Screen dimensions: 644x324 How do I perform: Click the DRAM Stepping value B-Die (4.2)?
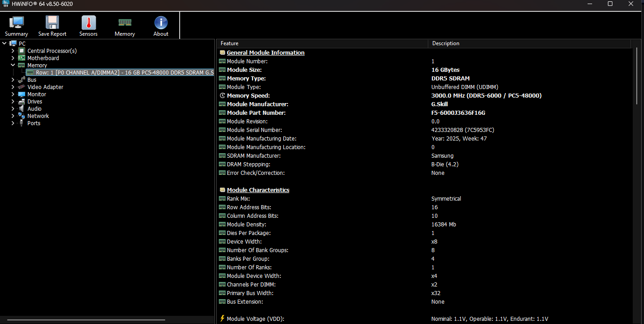tap(445, 164)
